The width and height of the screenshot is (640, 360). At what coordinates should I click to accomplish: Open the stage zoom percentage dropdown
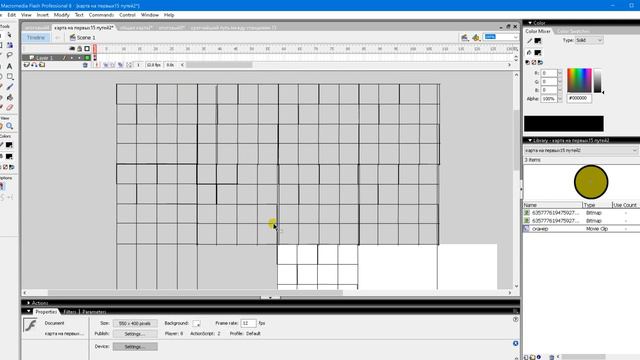(516, 37)
